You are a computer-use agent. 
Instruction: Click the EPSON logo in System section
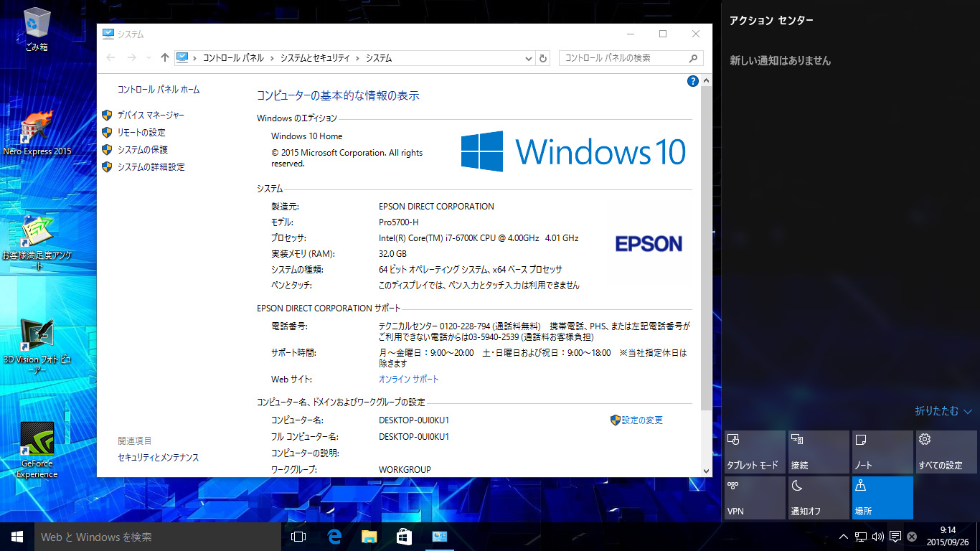click(x=649, y=244)
